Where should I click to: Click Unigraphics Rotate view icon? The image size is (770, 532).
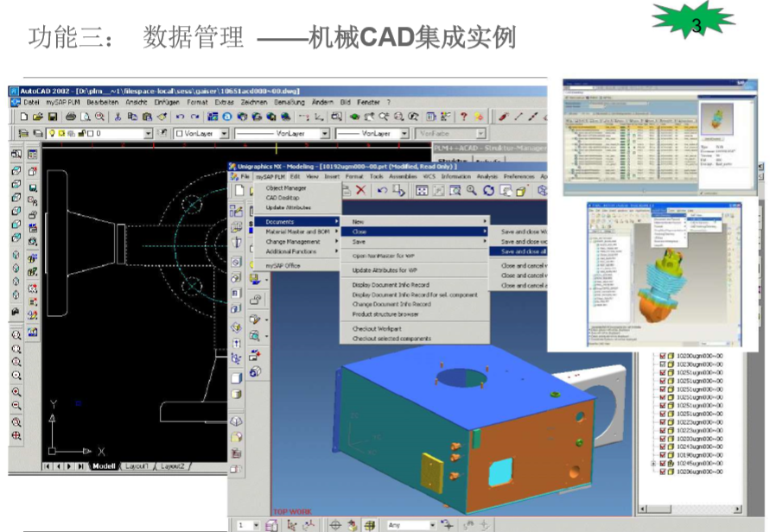488,190
